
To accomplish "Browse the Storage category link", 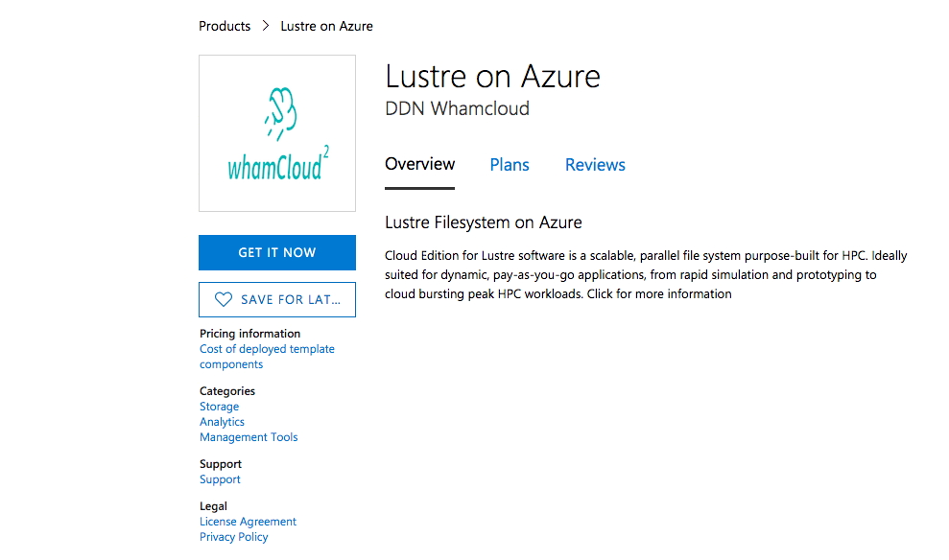I will [x=219, y=407].
